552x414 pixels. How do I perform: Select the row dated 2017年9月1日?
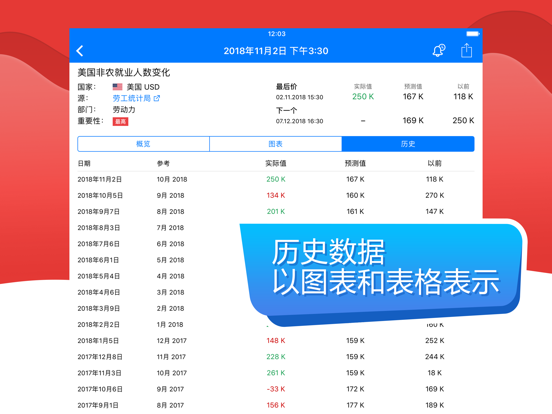276,406
